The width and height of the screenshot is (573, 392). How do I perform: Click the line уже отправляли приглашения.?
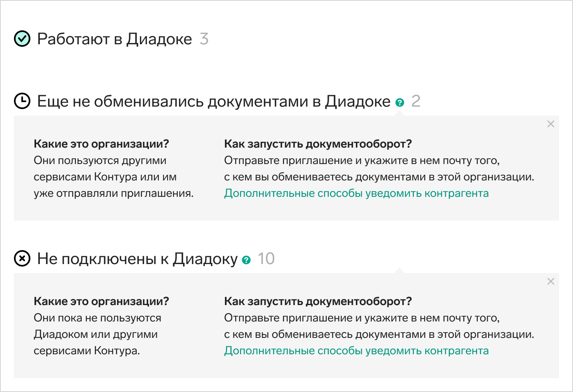tap(114, 193)
